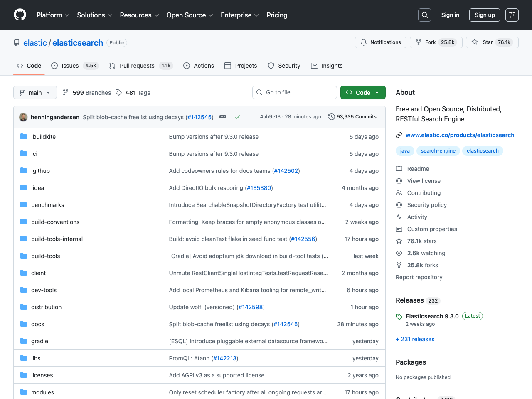Click the tag icon beside Elasticsearch 9.3.0
The height and width of the screenshot is (399, 532).
399,316
